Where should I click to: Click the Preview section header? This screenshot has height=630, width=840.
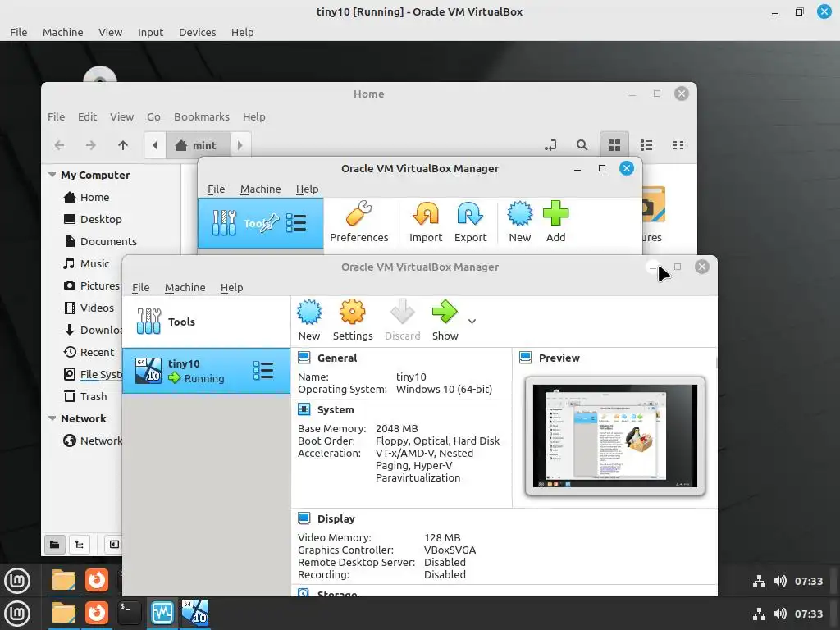click(559, 358)
